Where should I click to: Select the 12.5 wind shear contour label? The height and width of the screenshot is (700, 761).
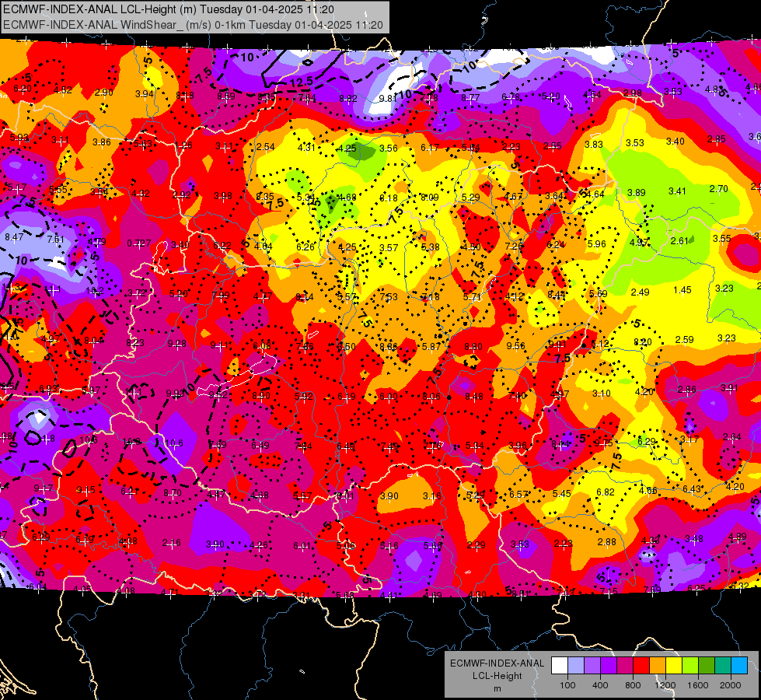tap(302, 82)
